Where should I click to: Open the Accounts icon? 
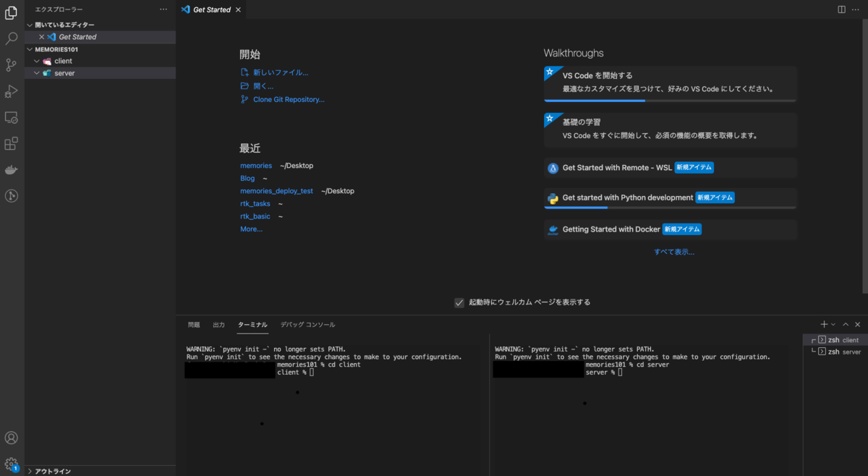click(12, 438)
